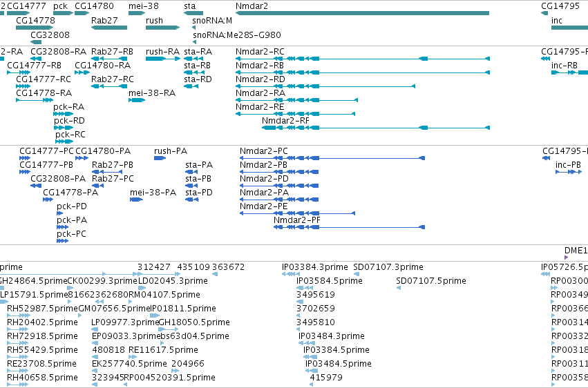The image size is (588, 388).
Task: Click the sta-RD transcript label
Action: [x=198, y=79]
